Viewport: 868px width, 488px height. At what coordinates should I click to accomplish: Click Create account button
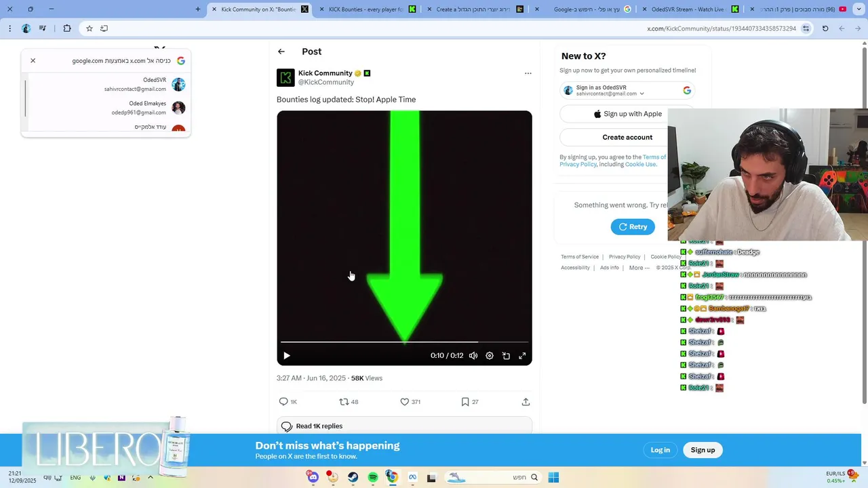pos(627,137)
